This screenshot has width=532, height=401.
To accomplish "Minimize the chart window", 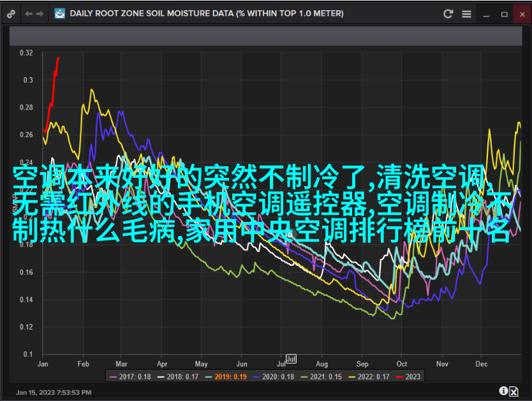I will [487, 13].
